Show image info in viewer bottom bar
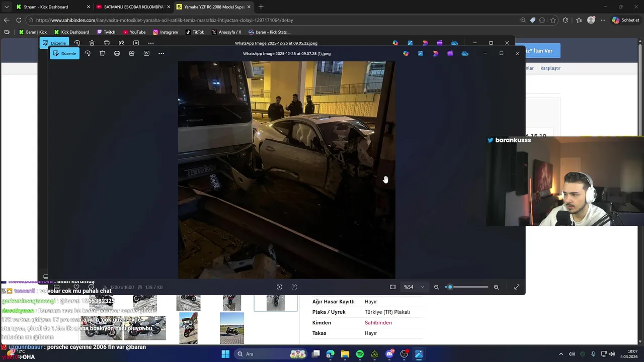 pos(91,287)
